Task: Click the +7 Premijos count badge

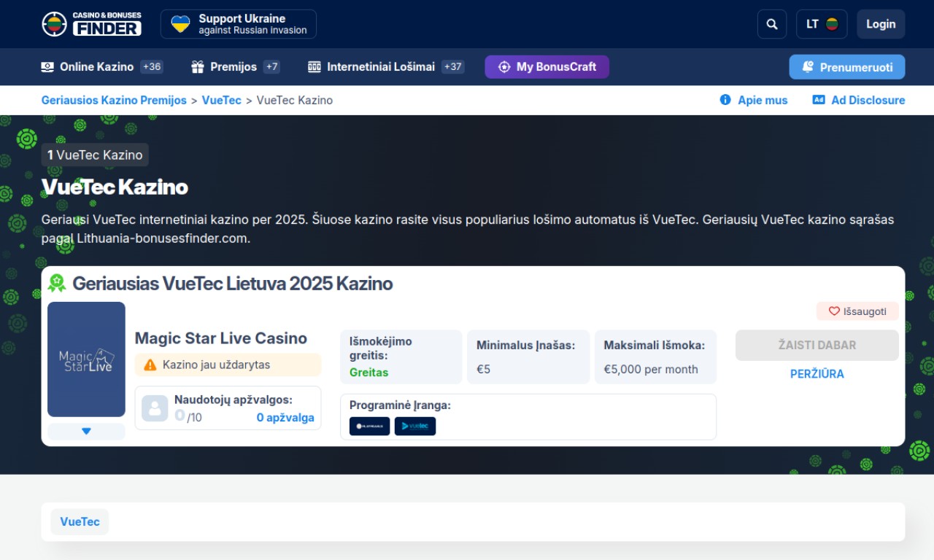Action: [271, 67]
